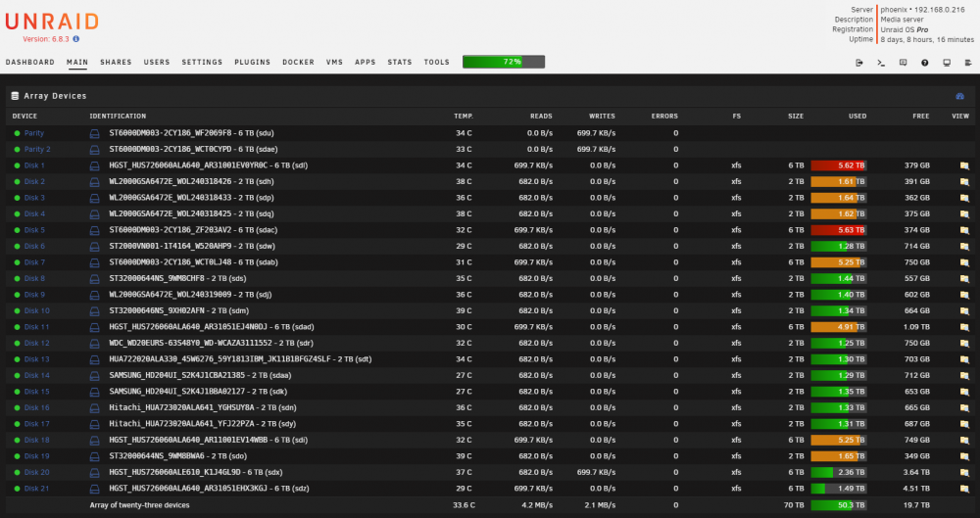Screen dimensions: 980x518
Task: Open the Stats page
Action: pos(400,63)
